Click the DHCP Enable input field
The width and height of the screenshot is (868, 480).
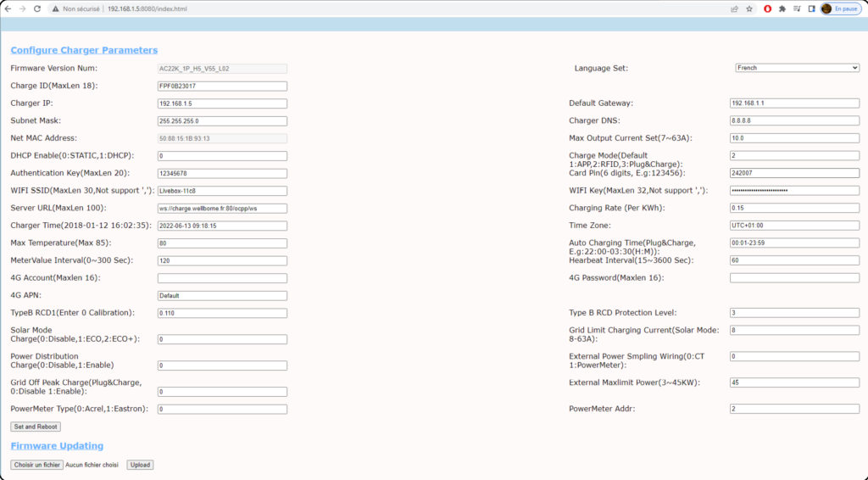coord(222,156)
